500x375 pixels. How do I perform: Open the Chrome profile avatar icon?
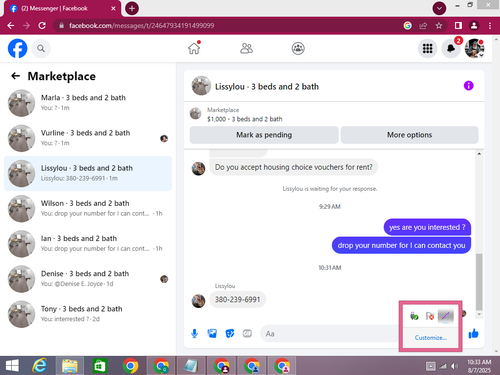tap(474, 26)
